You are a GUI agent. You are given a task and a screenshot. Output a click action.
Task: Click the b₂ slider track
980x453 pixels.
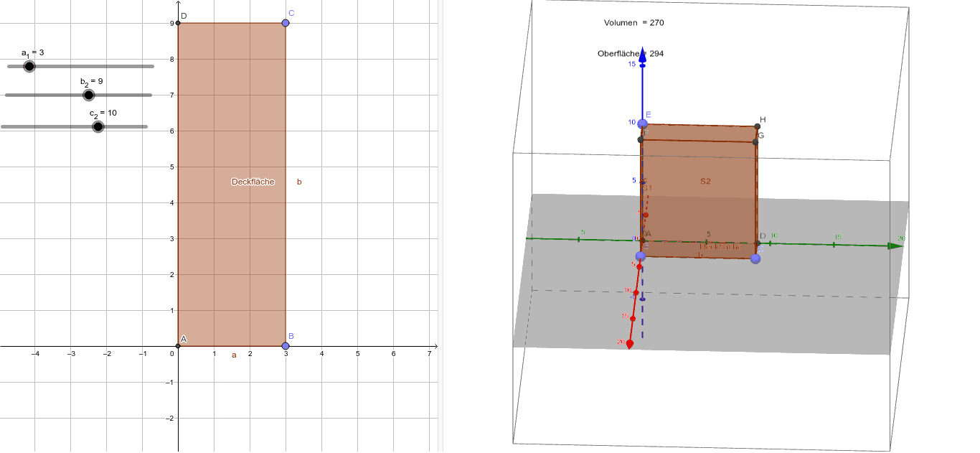[78, 95]
